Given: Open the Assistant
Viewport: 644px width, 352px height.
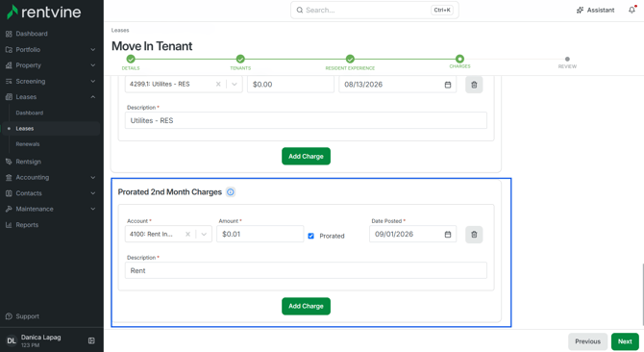Looking at the screenshot, I should point(596,10).
